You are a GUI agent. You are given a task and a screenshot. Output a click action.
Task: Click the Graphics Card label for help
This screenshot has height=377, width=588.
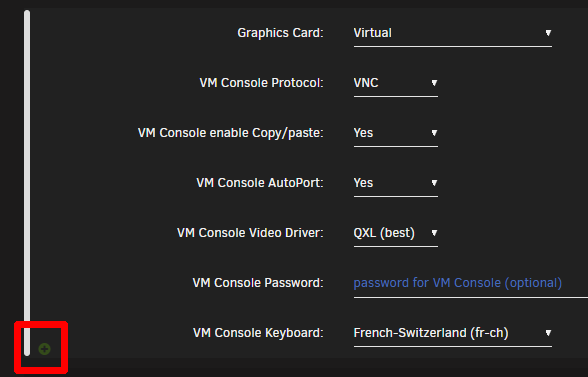pos(280,33)
